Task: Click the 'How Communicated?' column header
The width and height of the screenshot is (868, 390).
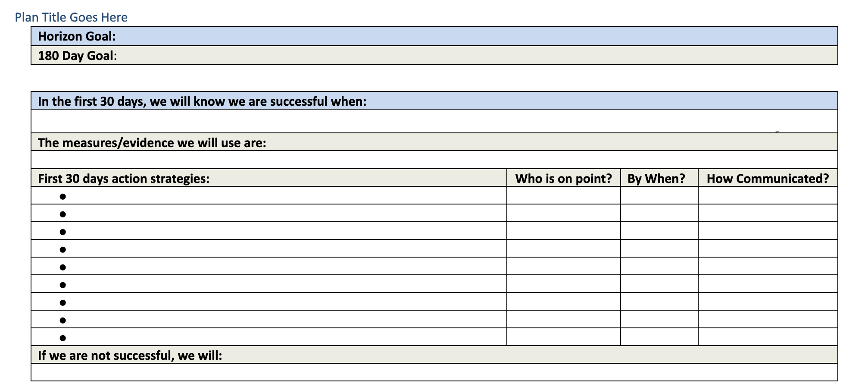Action: [x=768, y=179]
